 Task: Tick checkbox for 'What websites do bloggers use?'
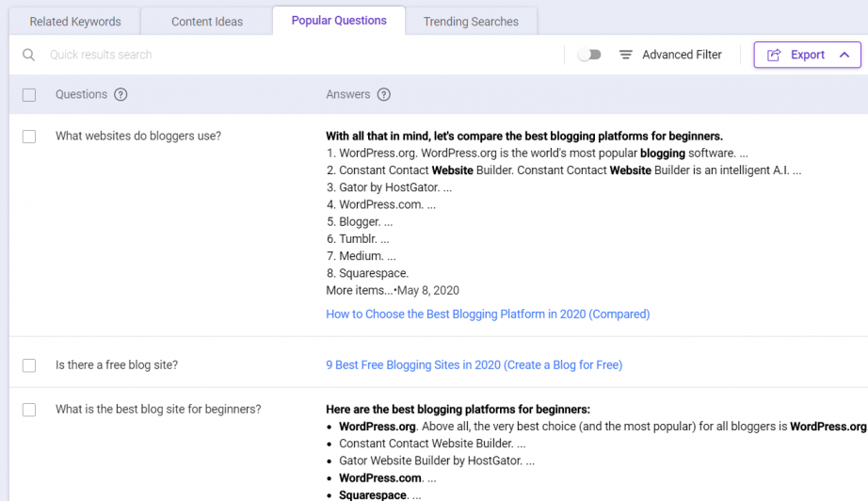pyautogui.click(x=29, y=137)
